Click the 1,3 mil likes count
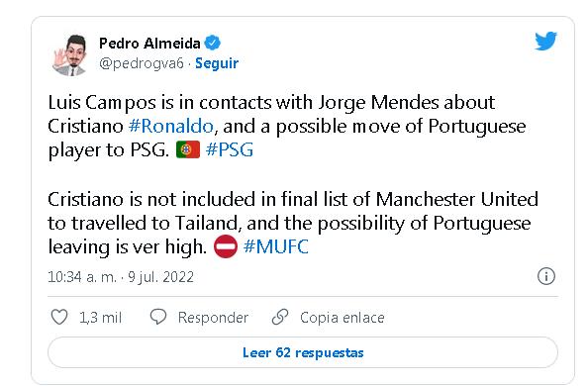The height and width of the screenshot is (386, 588). coord(101,318)
